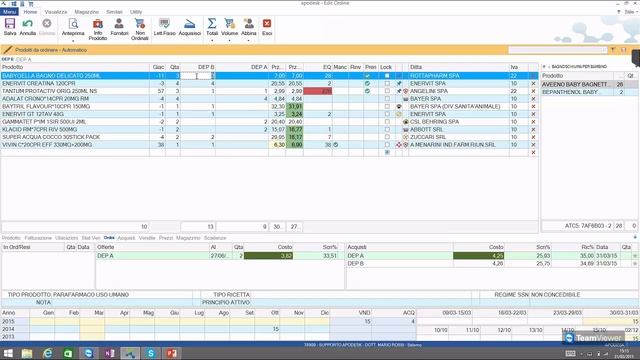Open the Anteprima print preview

73,27
